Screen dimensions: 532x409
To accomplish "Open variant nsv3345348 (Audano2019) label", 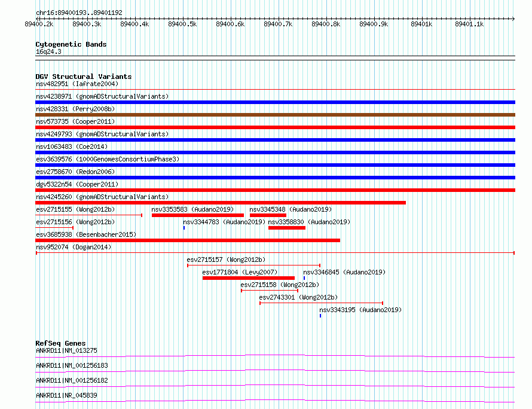I will 291,209.
